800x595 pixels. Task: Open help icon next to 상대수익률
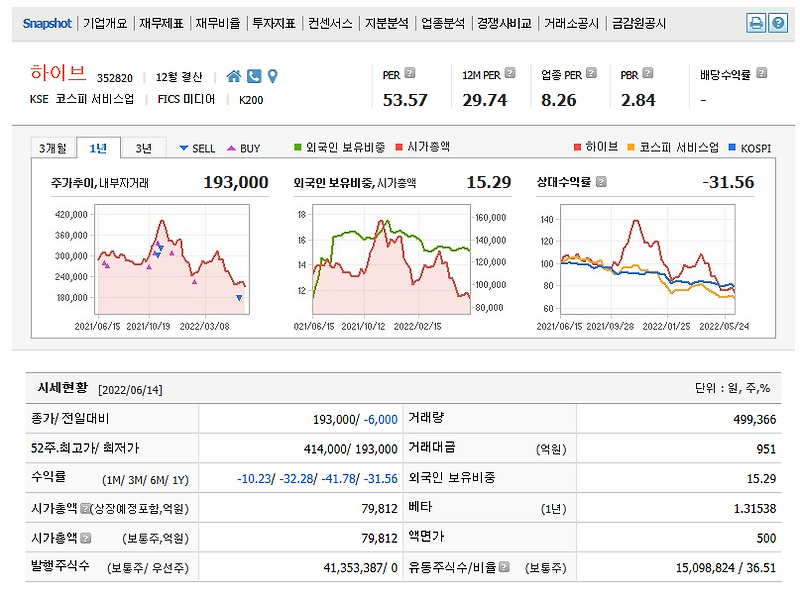point(602,182)
